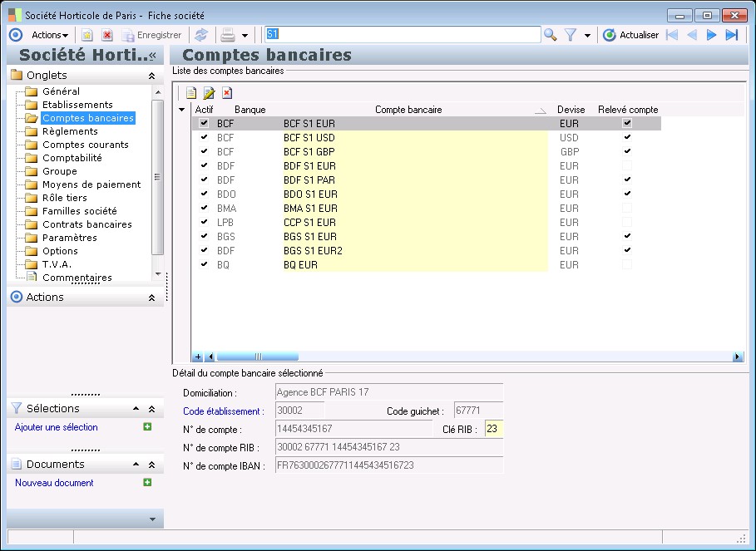Collapse the Onglets panel section
The height and width of the screenshot is (551, 756).
tap(151, 76)
